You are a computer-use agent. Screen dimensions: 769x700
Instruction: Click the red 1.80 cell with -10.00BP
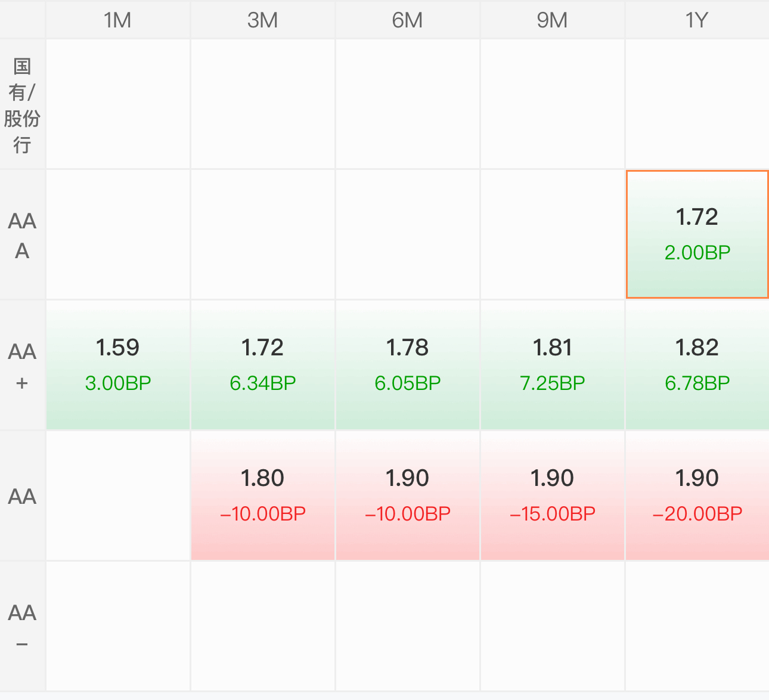tap(262, 495)
